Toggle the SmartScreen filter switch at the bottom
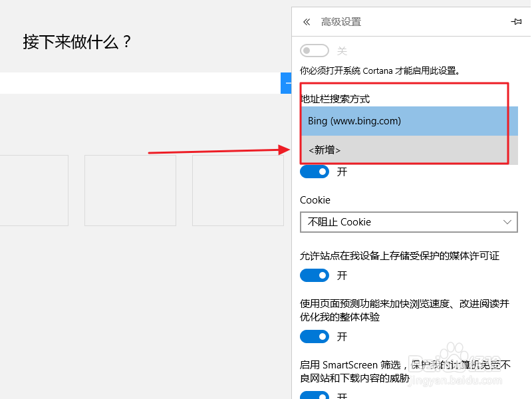The height and width of the screenshot is (399, 532). point(315,395)
